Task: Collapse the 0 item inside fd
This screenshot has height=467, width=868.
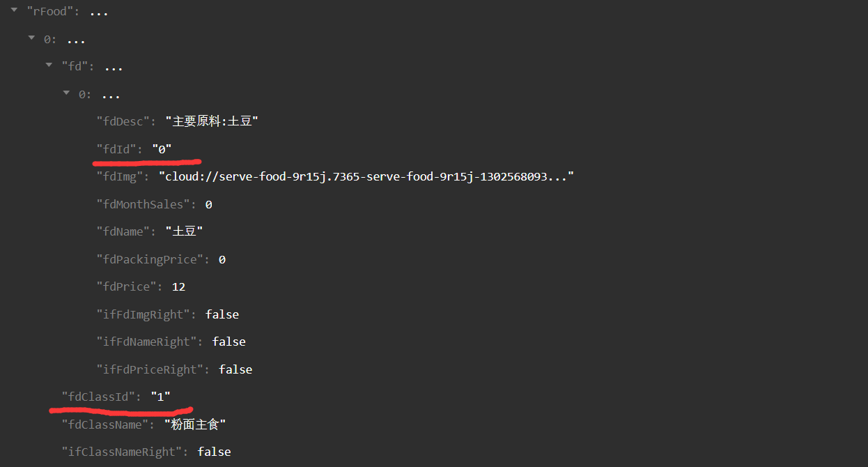Action: [66, 92]
